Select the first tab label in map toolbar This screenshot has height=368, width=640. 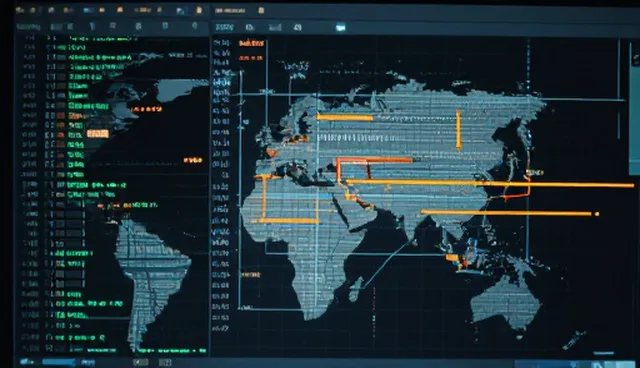pyautogui.click(x=224, y=27)
